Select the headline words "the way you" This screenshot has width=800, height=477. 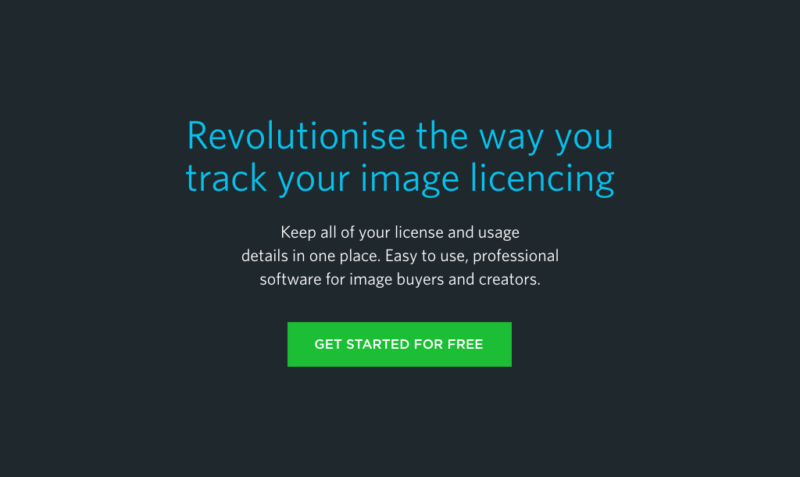tap(515, 137)
